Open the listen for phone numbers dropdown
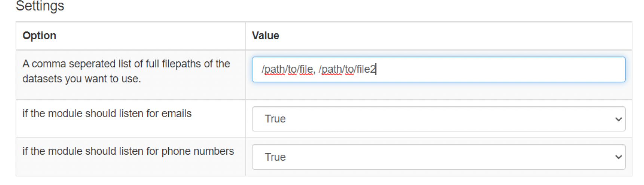 (438, 157)
